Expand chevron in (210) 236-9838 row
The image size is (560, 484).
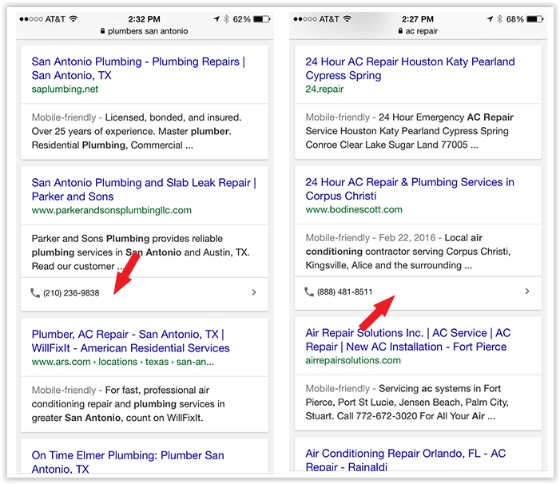coord(254,293)
